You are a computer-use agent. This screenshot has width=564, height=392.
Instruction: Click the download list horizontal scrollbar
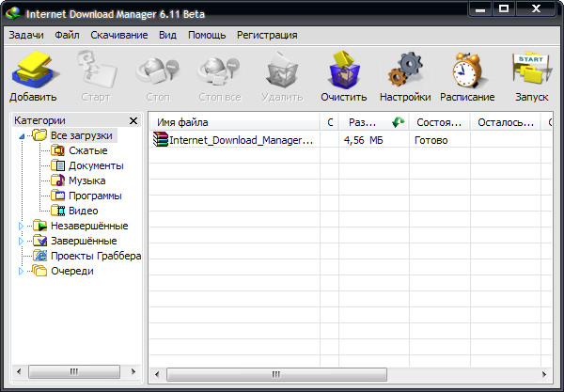point(350,374)
